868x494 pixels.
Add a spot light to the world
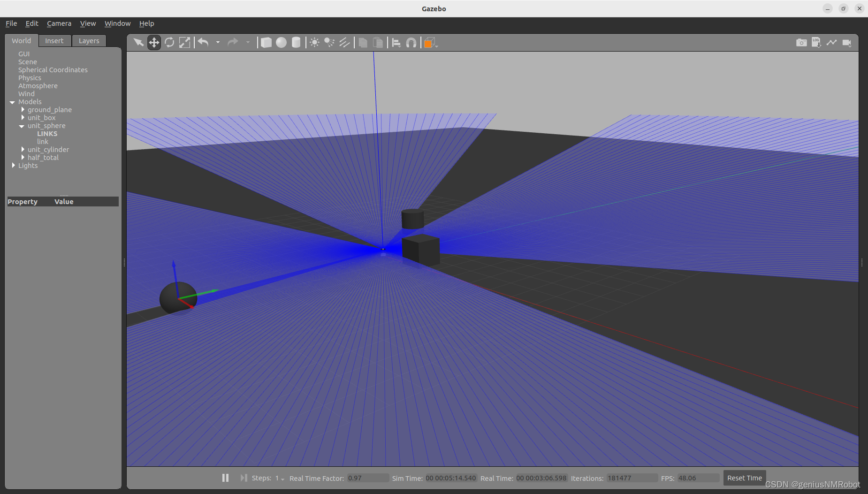[x=329, y=42]
